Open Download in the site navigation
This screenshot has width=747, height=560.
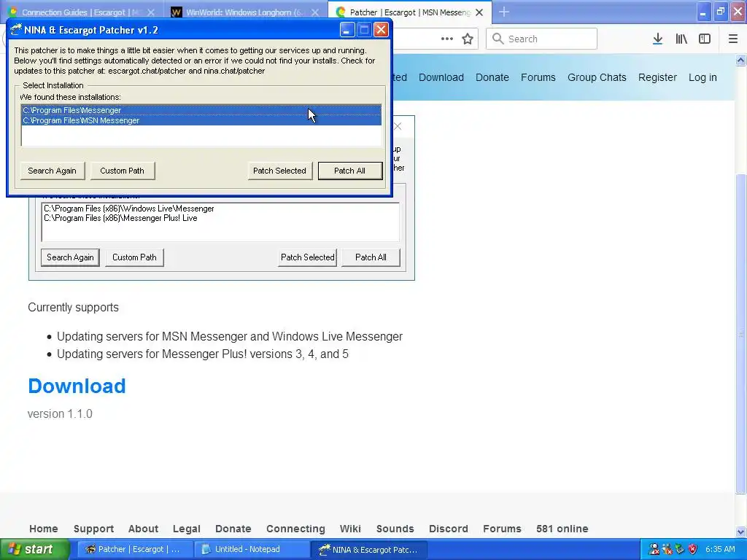441,77
